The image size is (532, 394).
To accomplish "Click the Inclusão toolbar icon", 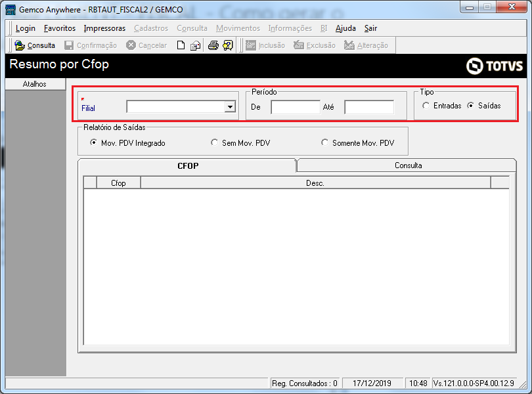I will [x=251, y=45].
